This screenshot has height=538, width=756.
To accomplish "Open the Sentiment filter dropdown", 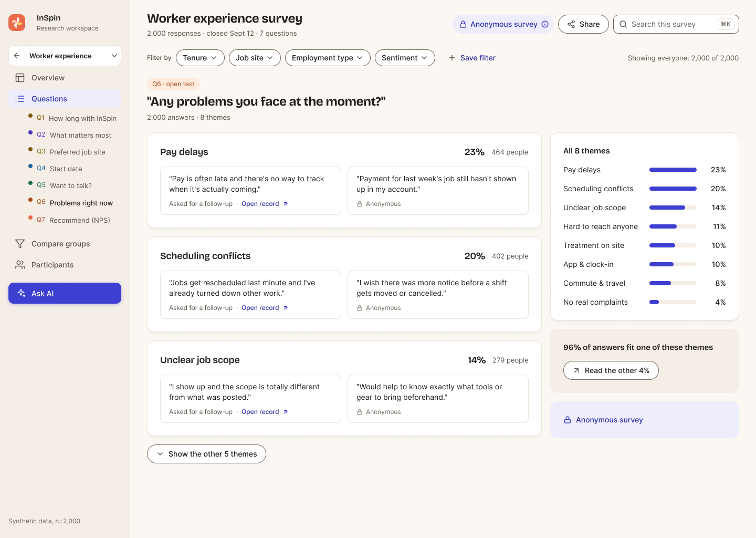I will click(405, 58).
